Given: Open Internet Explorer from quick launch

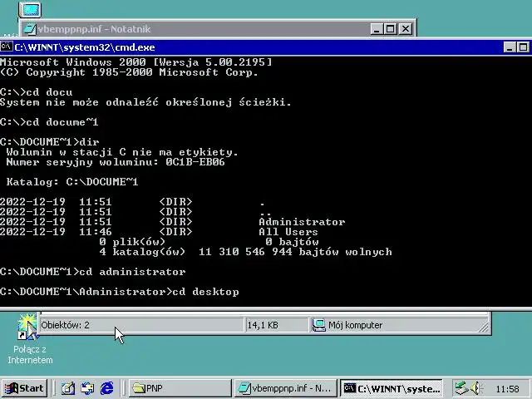Looking at the screenshot, I should (x=107, y=388).
